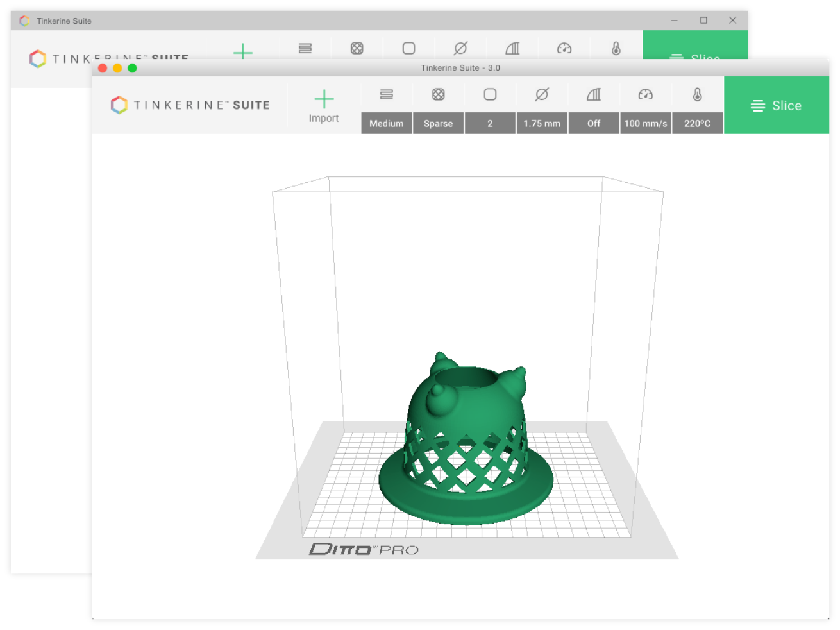Image resolution: width=840 pixels, height=630 pixels.
Task: Click the Import label under the plus
Action: [x=324, y=118]
